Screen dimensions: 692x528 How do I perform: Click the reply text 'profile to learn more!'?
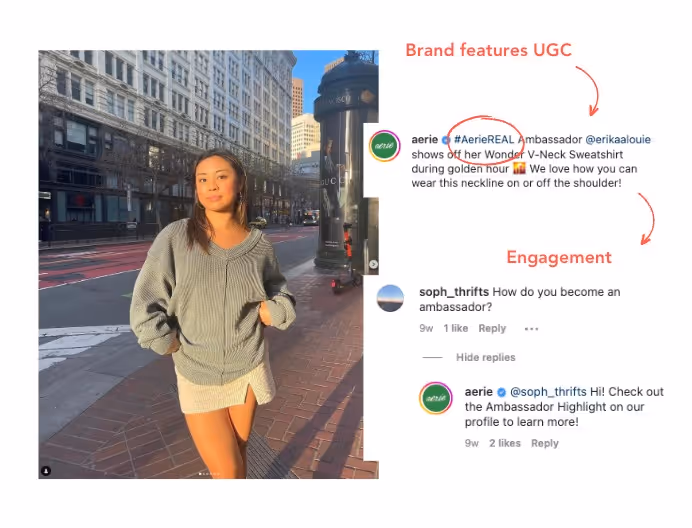[521, 422]
